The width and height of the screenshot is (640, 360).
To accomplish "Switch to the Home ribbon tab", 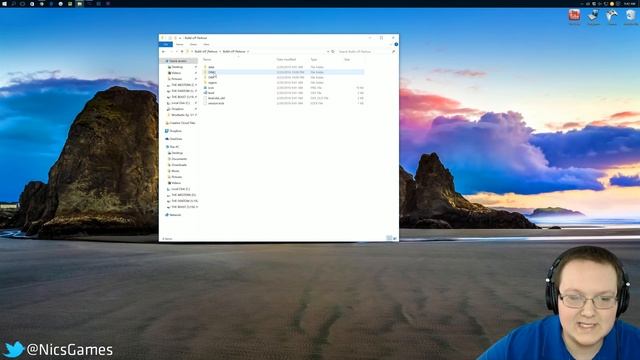I will (x=180, y=44).
